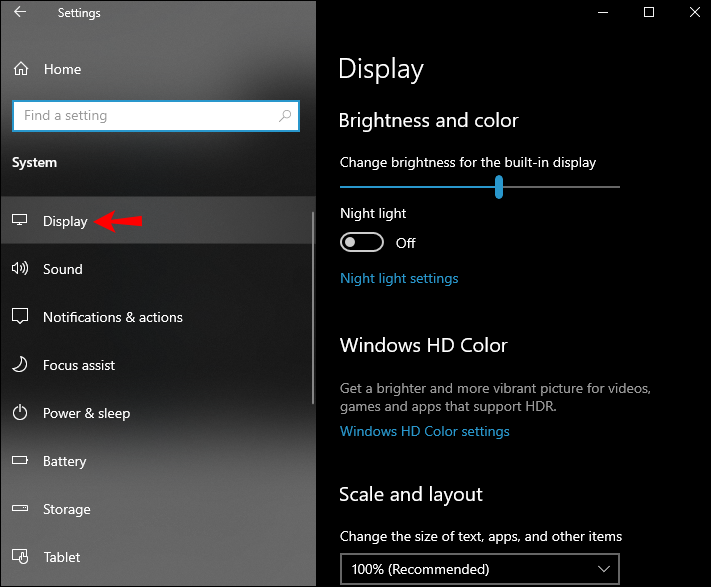Click the Battery icon in sidebar
The image size is (711, 587).
[x=19, y=461]
